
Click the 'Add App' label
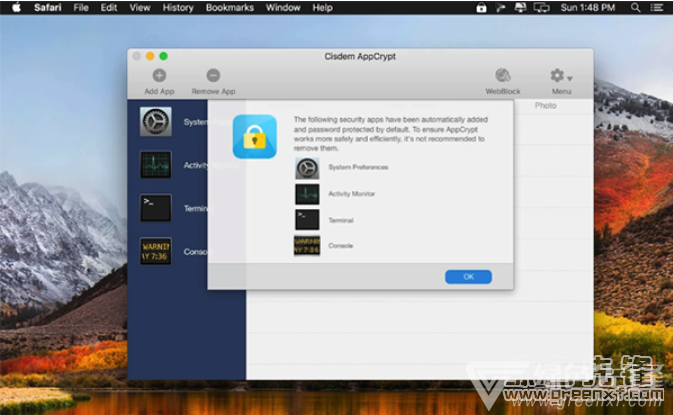(159, 91)
